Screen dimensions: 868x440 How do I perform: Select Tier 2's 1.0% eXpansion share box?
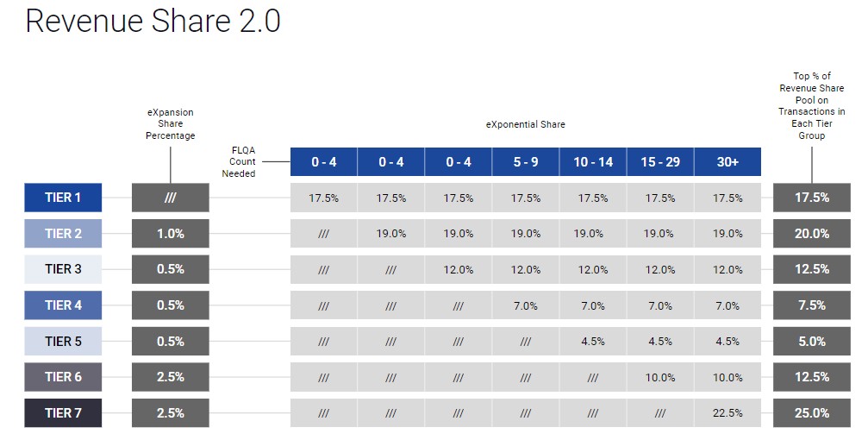171,234
